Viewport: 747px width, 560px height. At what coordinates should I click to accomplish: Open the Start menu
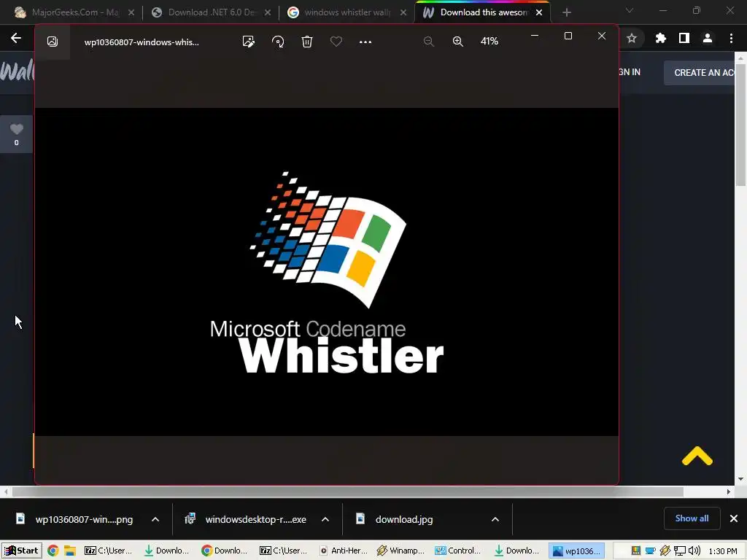tap(21, 551)
